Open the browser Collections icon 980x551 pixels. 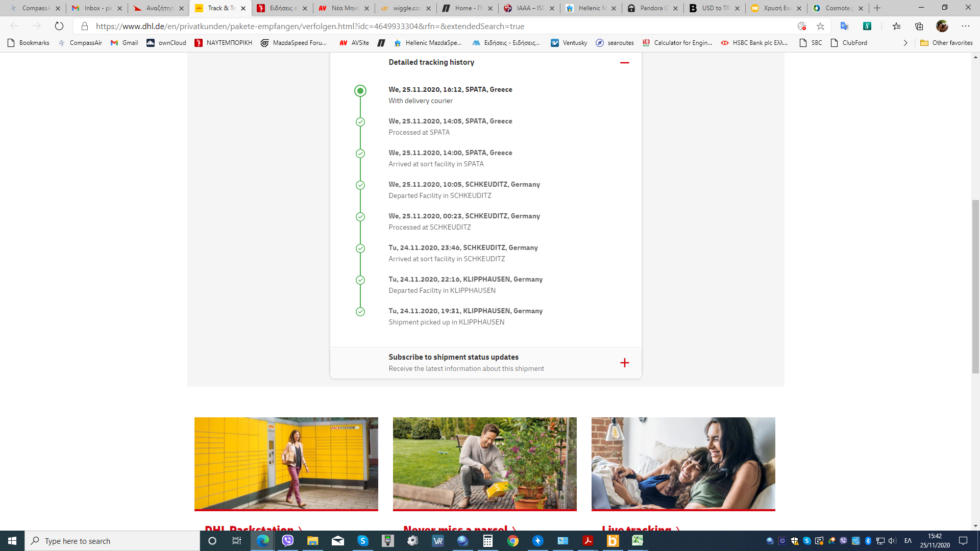click(x=919, y=26)
